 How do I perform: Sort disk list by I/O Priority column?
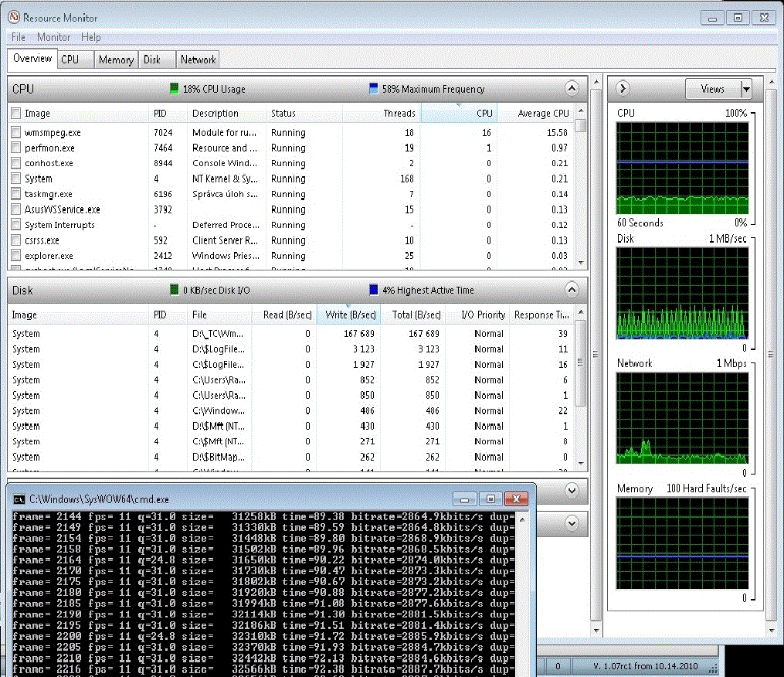tap(477, 315)
